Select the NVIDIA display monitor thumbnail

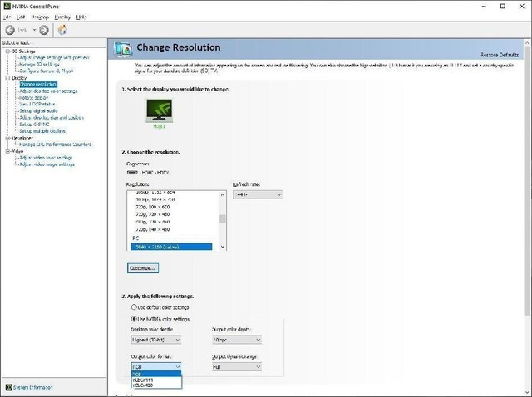point(159,110)
